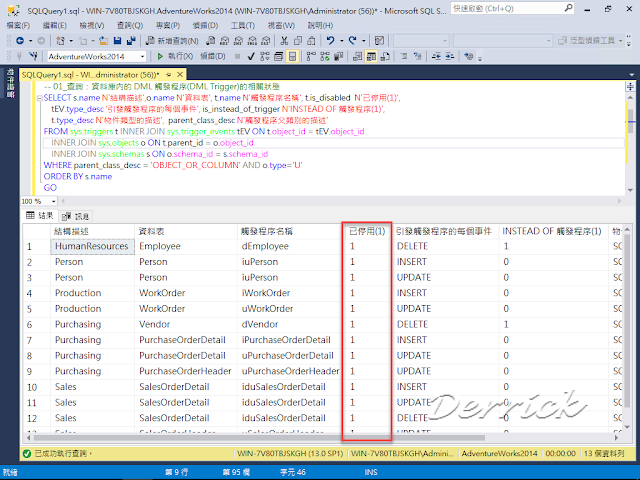Click the 偵錯(D) Debug button
640x480 pixels.
(213, 56)
